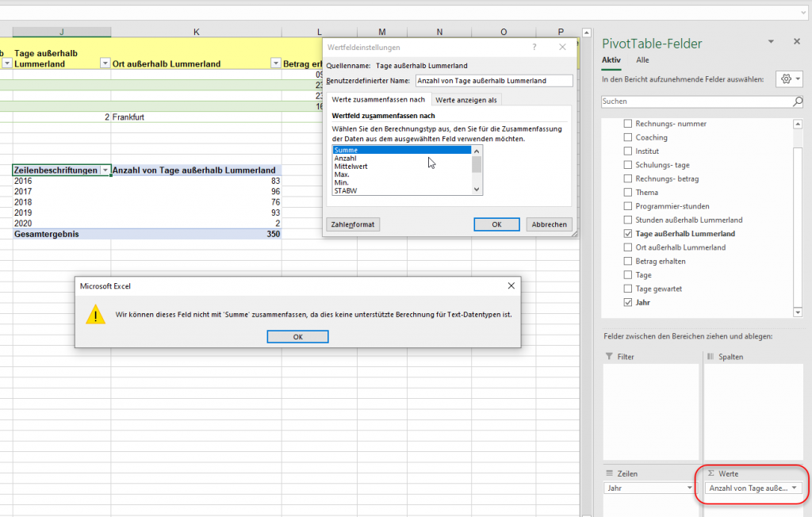Select column O header
This screenshot has height=517, width=812.
[x=504, y=33]
